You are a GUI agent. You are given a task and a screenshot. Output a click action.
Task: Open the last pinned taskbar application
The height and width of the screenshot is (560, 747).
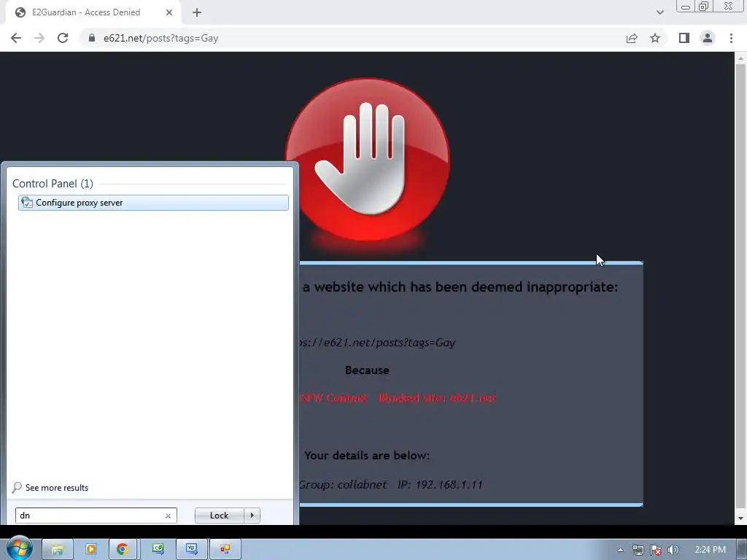[x=225, y=549]
